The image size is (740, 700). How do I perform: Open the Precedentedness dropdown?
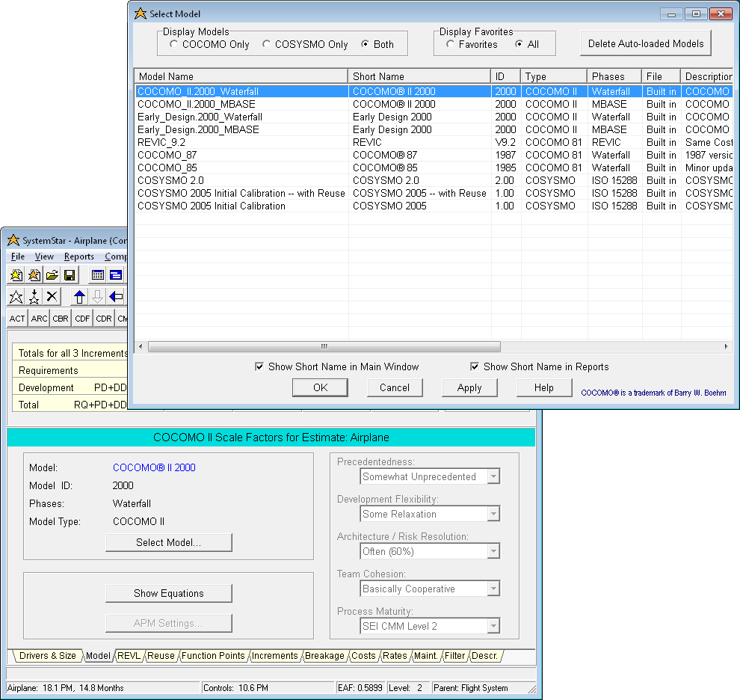pyautogui.click(x=493, y=476)
